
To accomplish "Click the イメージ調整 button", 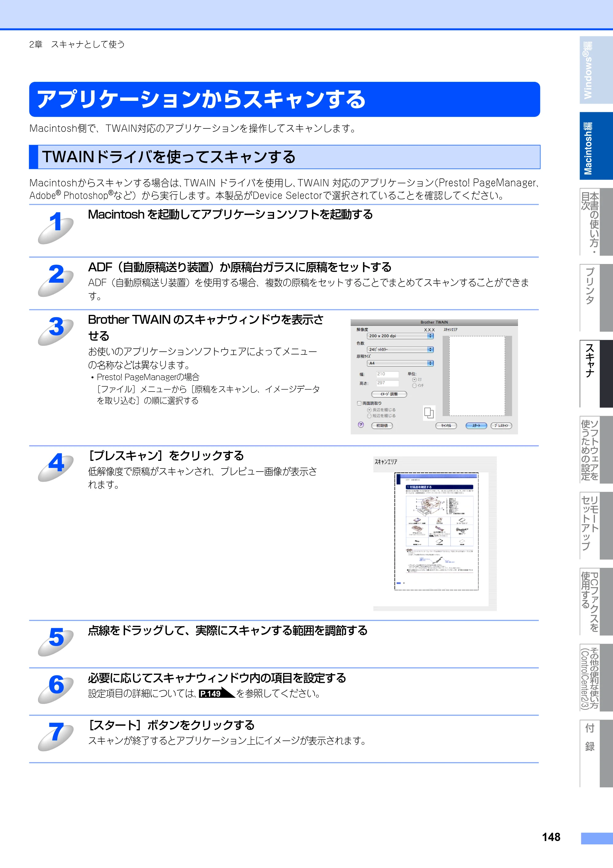I will [389, 394].
